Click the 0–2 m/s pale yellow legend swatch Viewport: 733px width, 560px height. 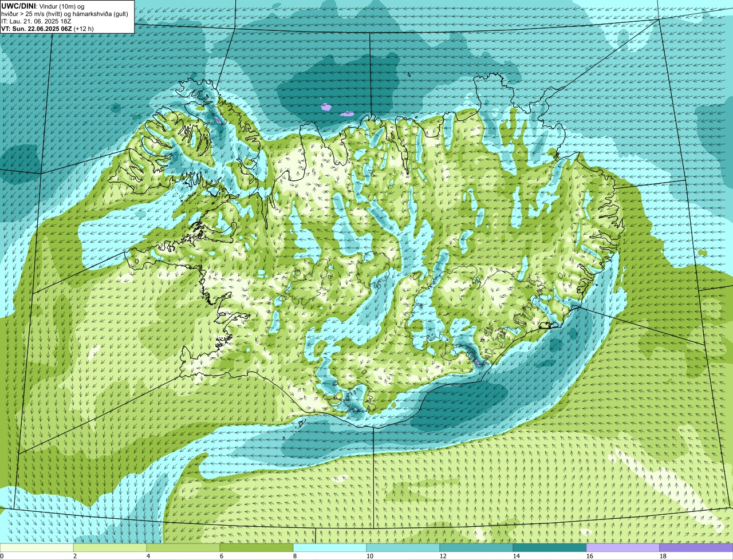click(x=37, y=548)
